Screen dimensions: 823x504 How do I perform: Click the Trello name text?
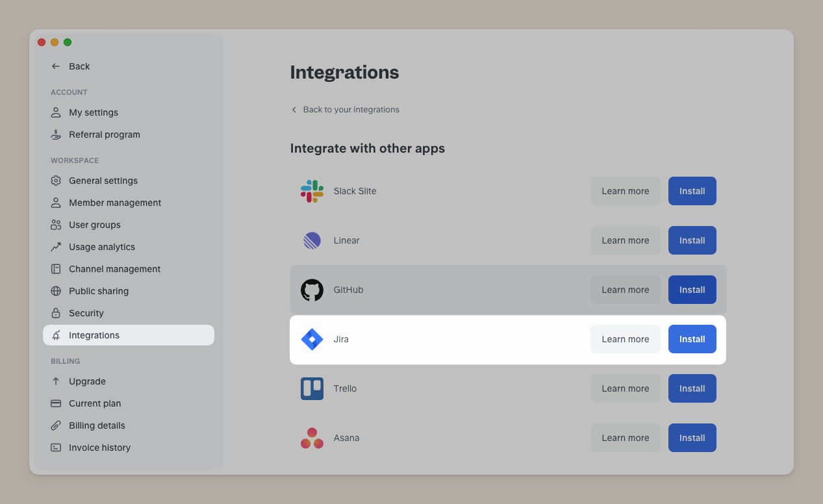pos(345,388)
